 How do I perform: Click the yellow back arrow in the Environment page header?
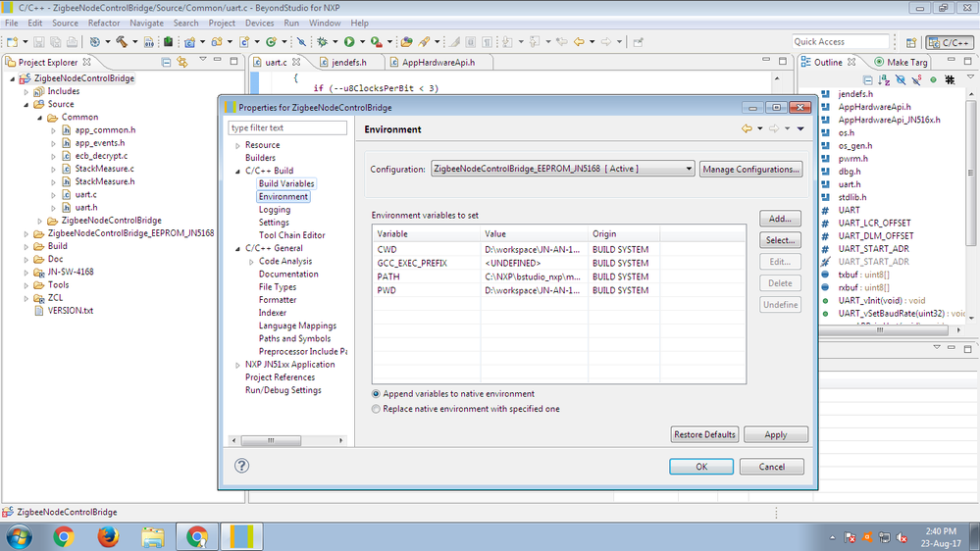(747, 128)
